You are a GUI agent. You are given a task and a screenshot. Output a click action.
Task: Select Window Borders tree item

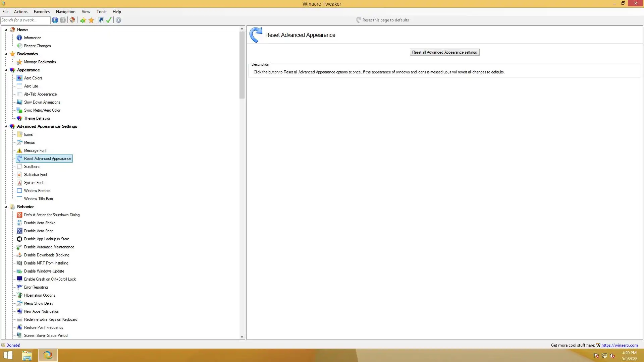click(37, 191)
